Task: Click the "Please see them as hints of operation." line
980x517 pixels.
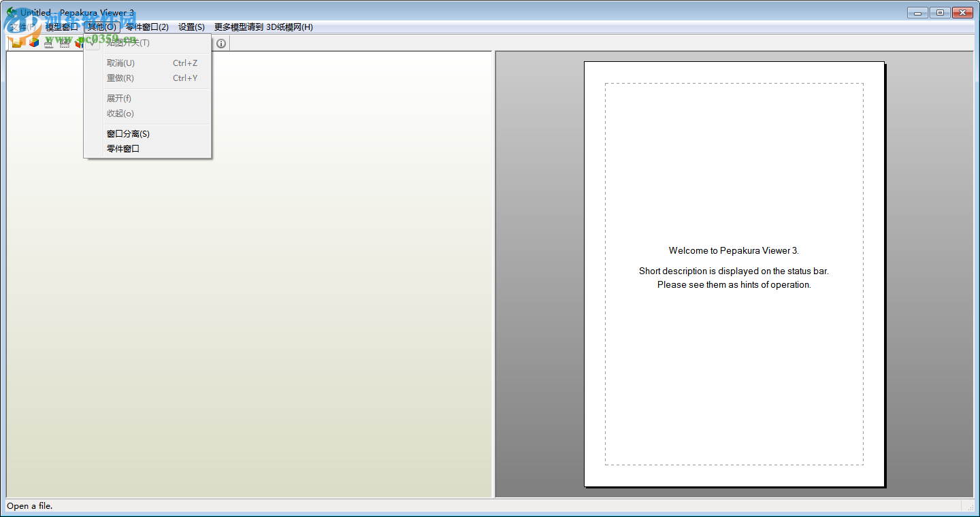Action: [734, 285]
